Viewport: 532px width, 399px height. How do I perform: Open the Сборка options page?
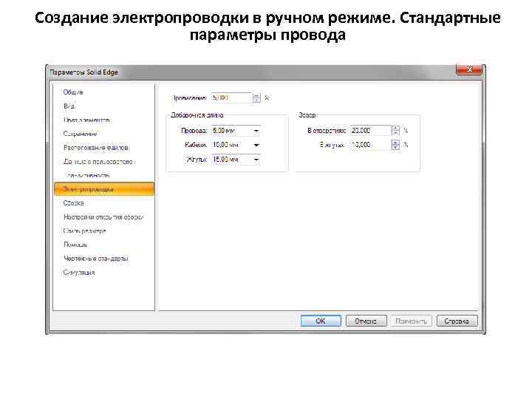pyautogui.click(x=74, y=203)
